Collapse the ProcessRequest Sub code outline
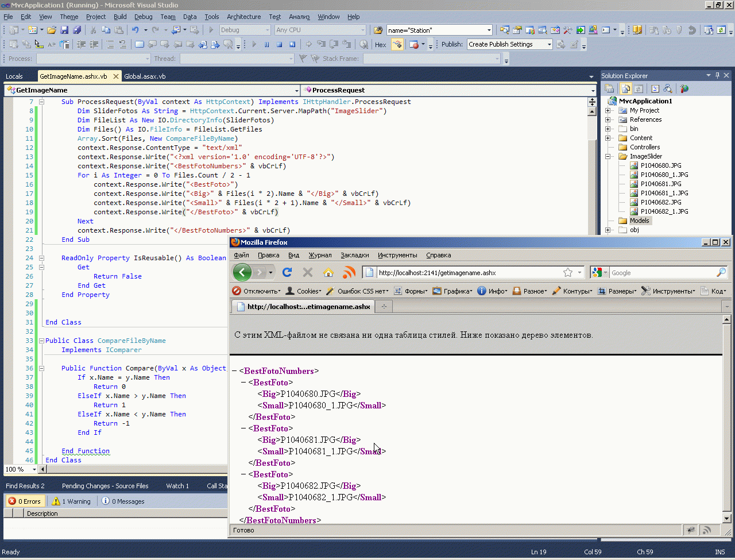This screenshot has width=735, height=560. [42, 102]
